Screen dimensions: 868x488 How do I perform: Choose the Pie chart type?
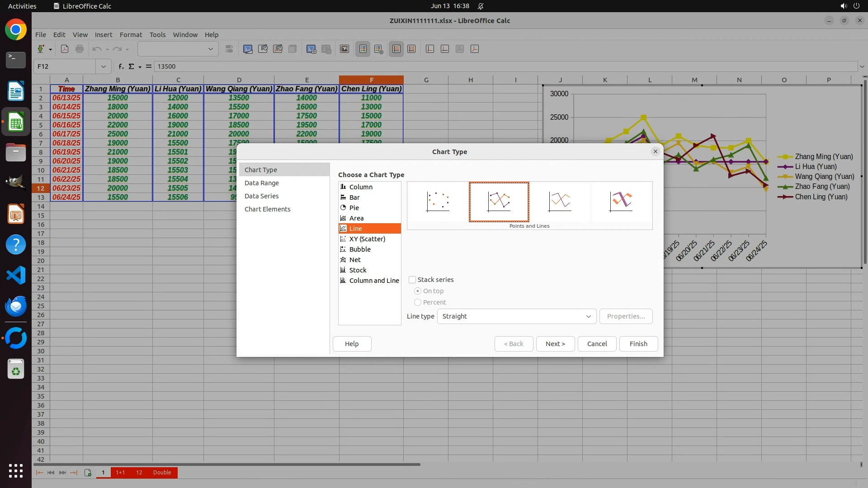pyautogui.click(x=354, y=208)
